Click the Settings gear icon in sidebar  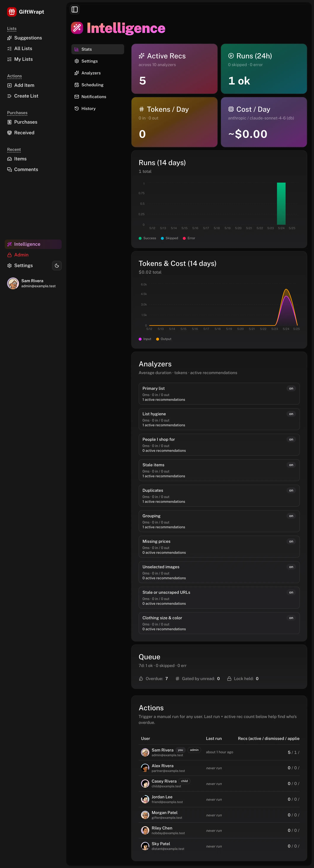click(9, 265)
